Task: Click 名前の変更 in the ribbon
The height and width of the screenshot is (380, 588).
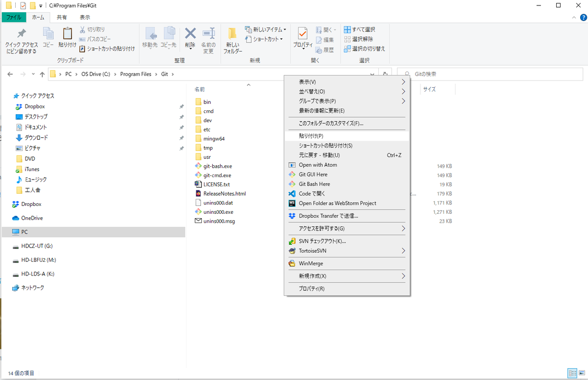Action: click(x=209, y=40)
